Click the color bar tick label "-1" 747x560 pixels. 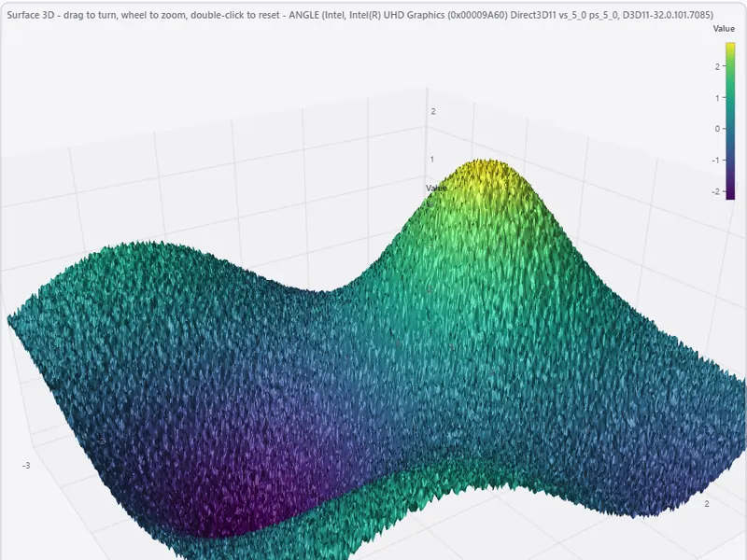[715, 160]
